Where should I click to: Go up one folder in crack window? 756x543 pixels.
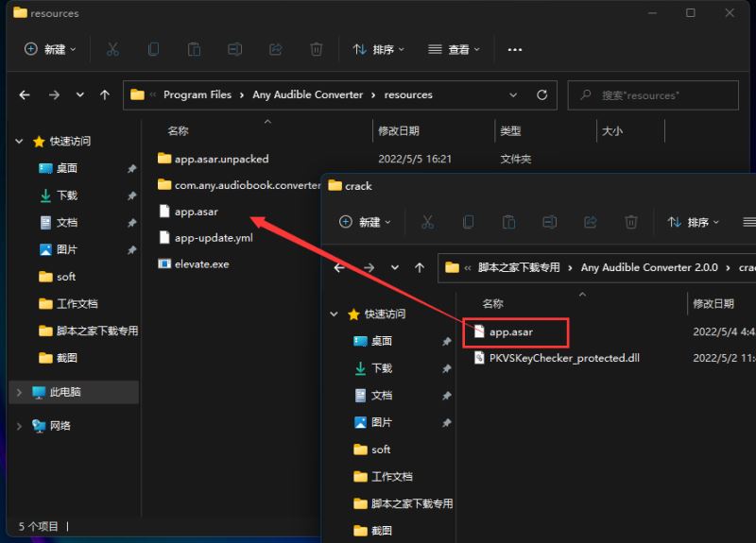pos(420,267)
